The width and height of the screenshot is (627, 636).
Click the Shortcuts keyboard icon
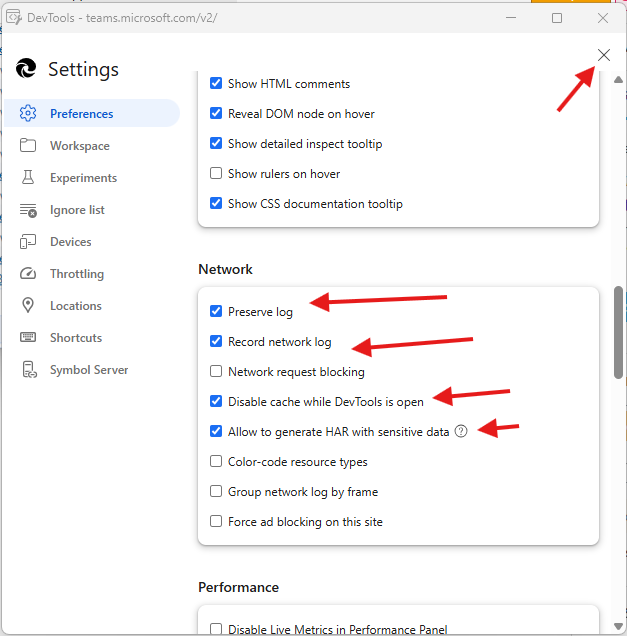[x=28, y=338]
